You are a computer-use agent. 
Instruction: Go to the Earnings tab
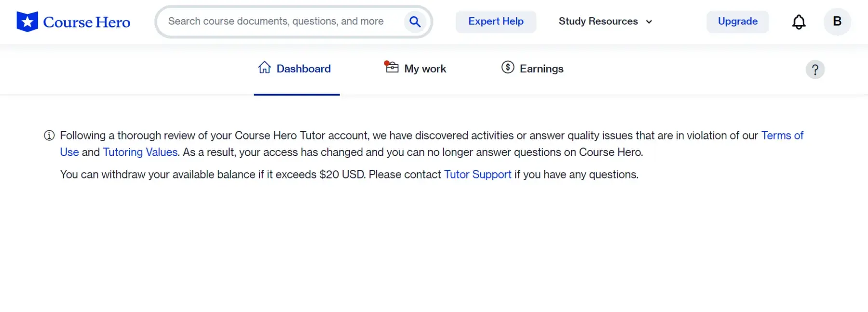(x=541, y=69)
